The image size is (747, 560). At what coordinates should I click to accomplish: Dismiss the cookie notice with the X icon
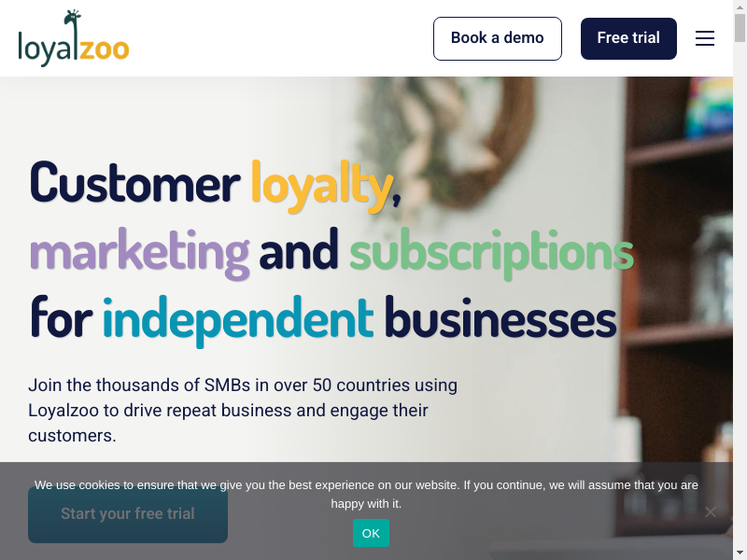click(711, 511)
